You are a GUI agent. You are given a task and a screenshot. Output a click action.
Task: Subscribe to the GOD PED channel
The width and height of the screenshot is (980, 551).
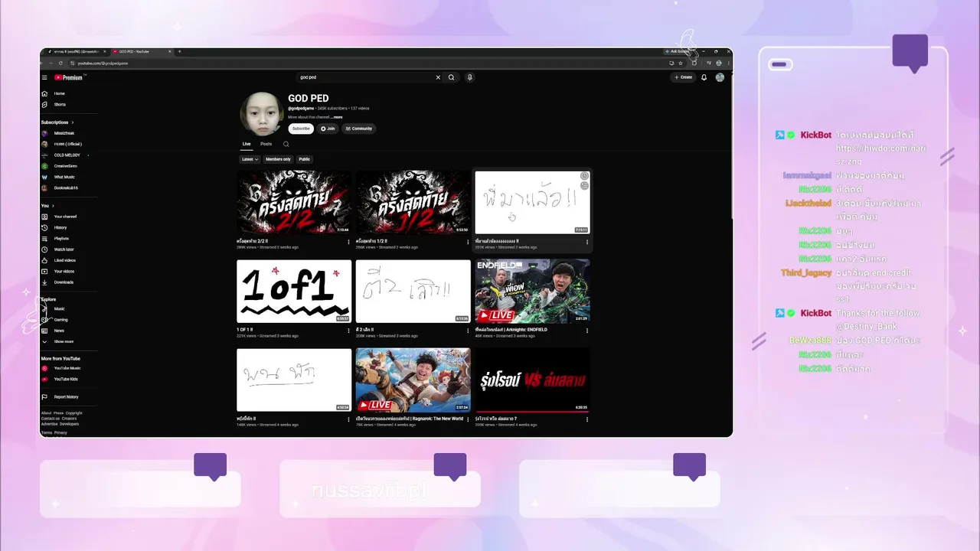tap(301, 129)
